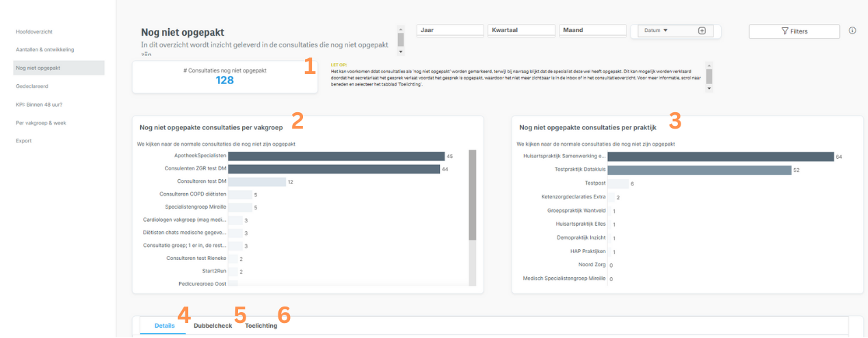The height and width of the screenshot is (338, 868).
Task: Click the ApotheekSpecialisten bar in vakgroep chart
Action: pos(336,156)
